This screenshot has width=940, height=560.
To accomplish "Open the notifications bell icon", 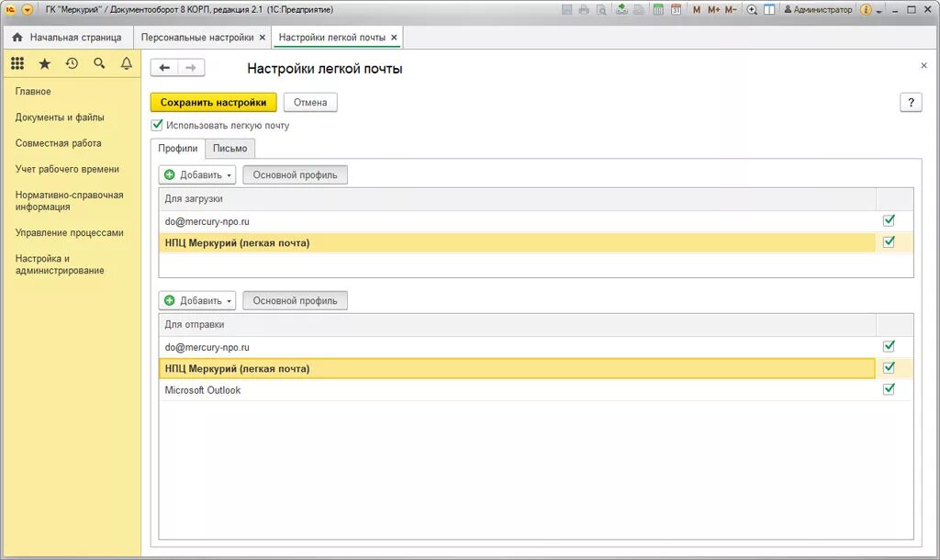I will pos(127,63).
